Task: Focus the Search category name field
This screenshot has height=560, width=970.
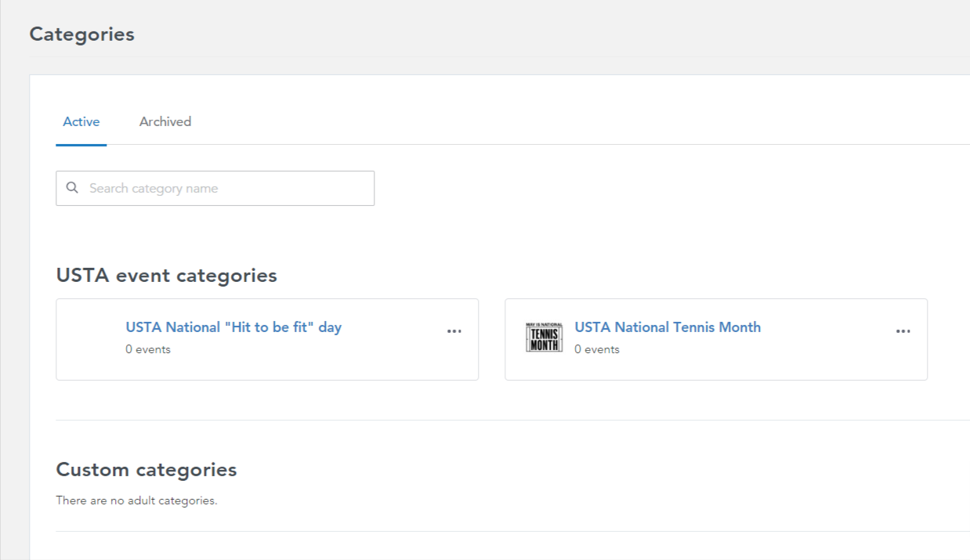Action: [215, 188]
